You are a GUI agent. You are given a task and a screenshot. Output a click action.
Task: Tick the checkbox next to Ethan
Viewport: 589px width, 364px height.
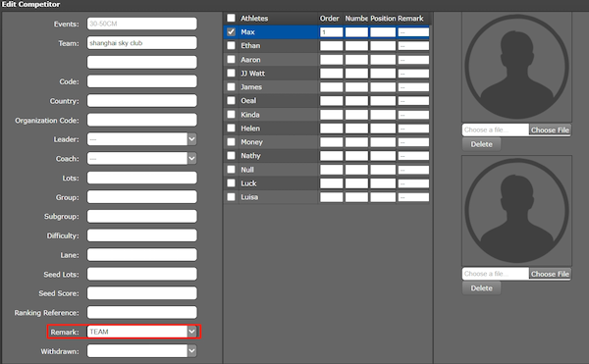[x=231, y=46]
